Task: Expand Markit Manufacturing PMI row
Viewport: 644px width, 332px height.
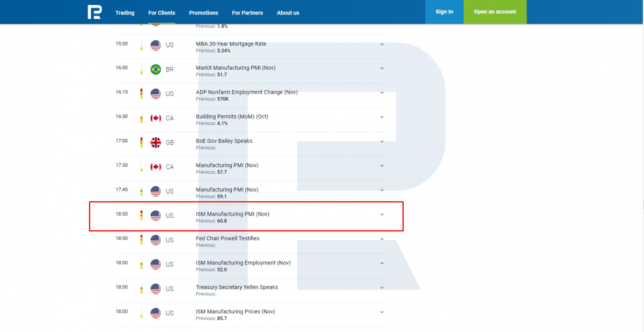Action: coord(382,69)
